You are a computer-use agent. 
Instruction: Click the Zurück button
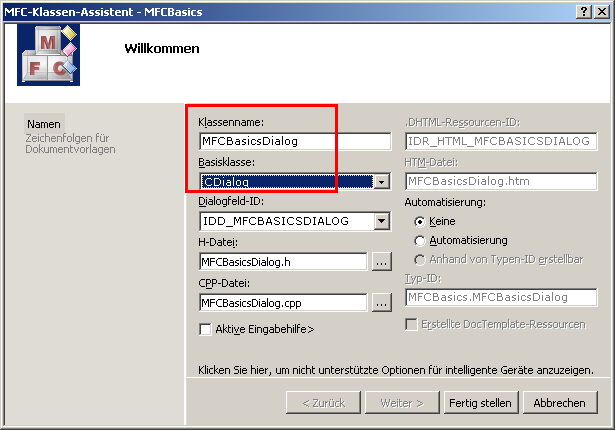(x=323, y=403)
